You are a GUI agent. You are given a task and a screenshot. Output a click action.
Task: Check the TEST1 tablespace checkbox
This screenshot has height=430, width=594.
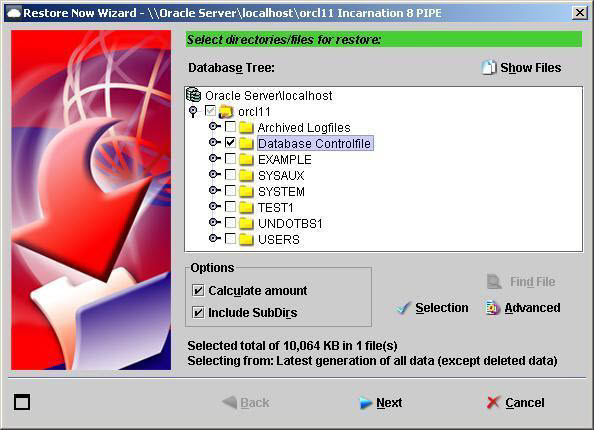tap(230, 206)
